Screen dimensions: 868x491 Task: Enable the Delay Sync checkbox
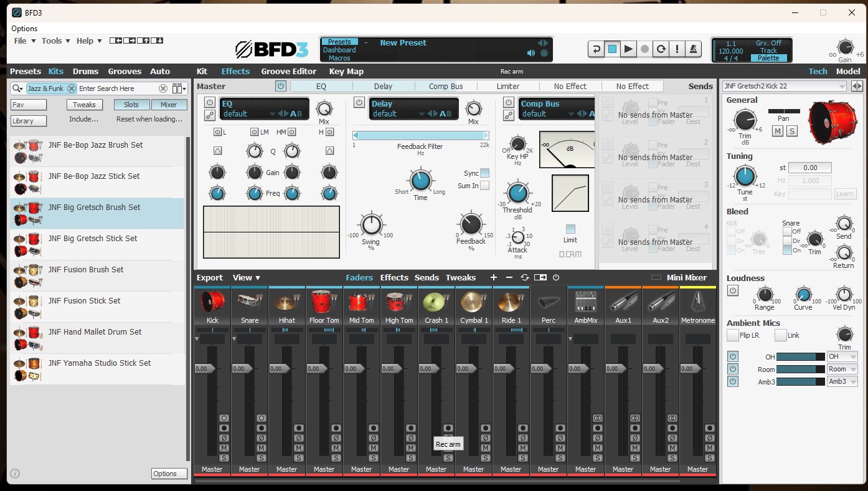coord(484,173)
